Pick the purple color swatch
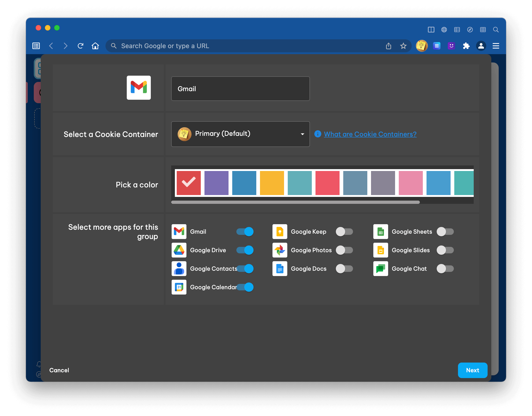This screenshot has width=532, height=416. pos(216,183)
